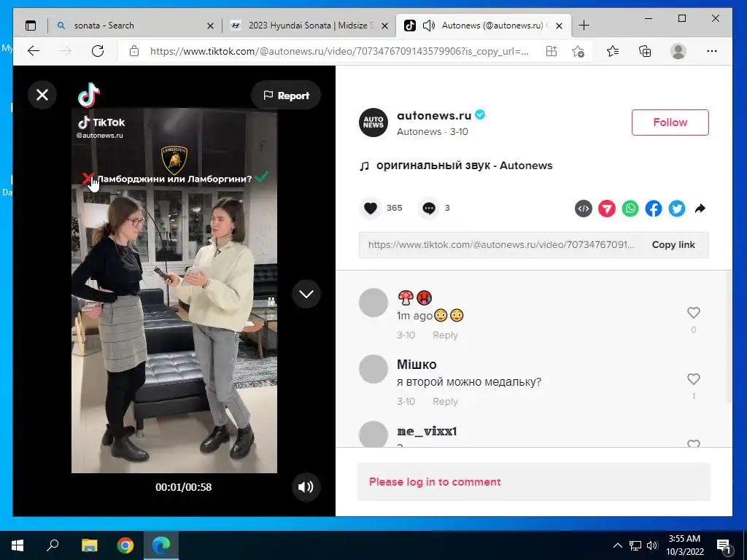Launch Google Chrome from the taskbar
This screenshot has height=560, width=747.
tap(125, 545)
